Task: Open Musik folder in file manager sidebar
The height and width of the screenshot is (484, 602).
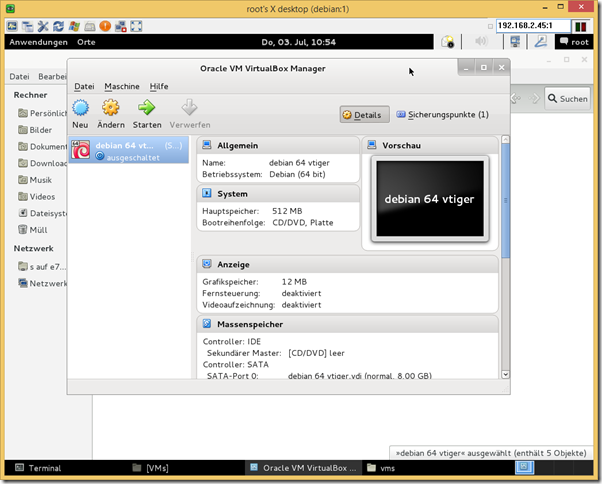Action: click(x=35, y=180)
